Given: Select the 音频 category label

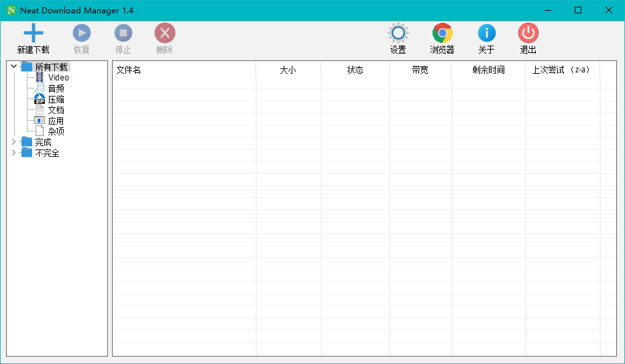Looking at the screenshot, I should pyautogui.click(x=56, y=88).
